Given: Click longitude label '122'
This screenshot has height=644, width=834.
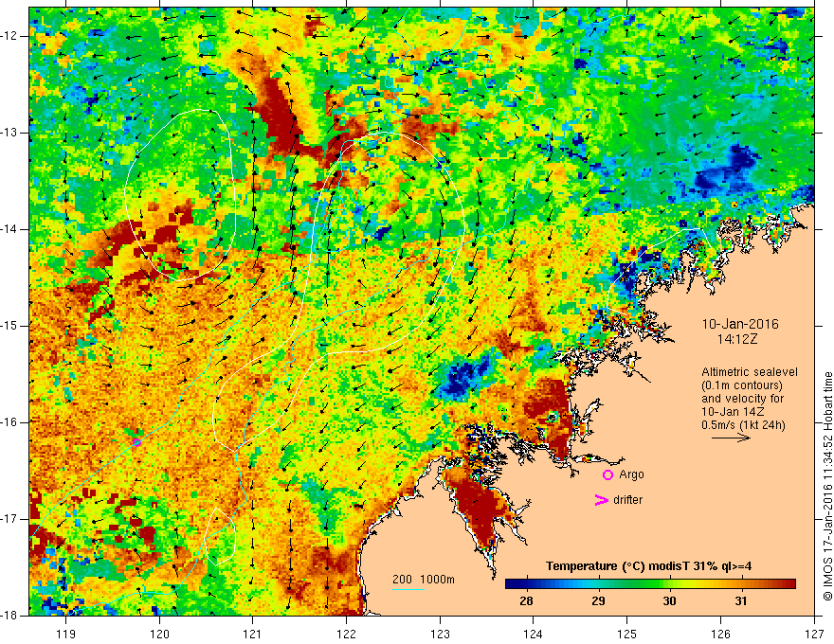Looking at the screenshot, I should [346, 634].
